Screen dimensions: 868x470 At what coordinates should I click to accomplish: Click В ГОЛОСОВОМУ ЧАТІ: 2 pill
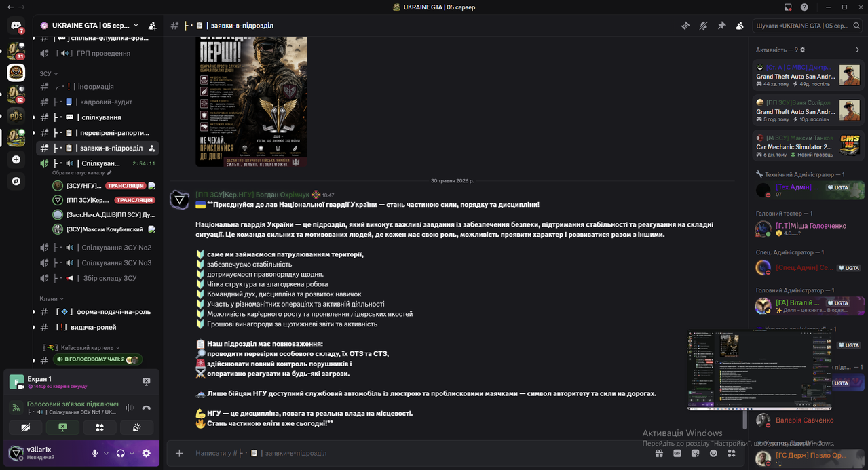(98, 359)
